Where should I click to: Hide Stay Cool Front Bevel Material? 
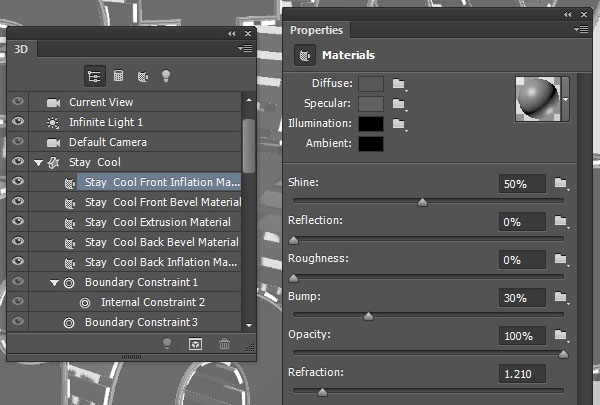click(18, 201)
